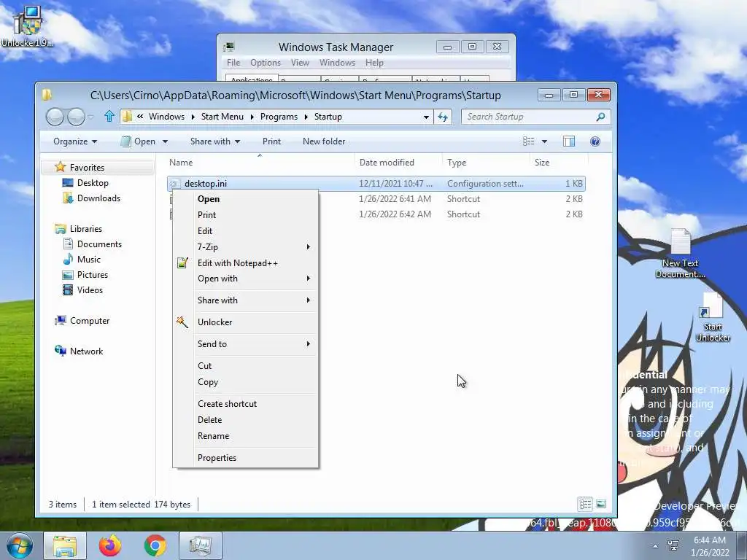
Task: Open File menu in Task Manager
Action: (233, 63)
